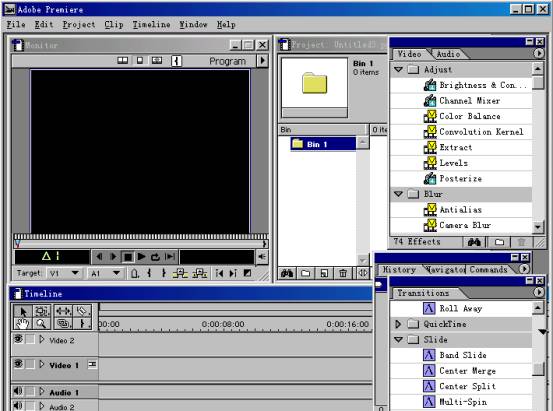Switch to the Audio effects tab
The width and height of the screenshot is (553, 411).
click(x=448, y=54)
